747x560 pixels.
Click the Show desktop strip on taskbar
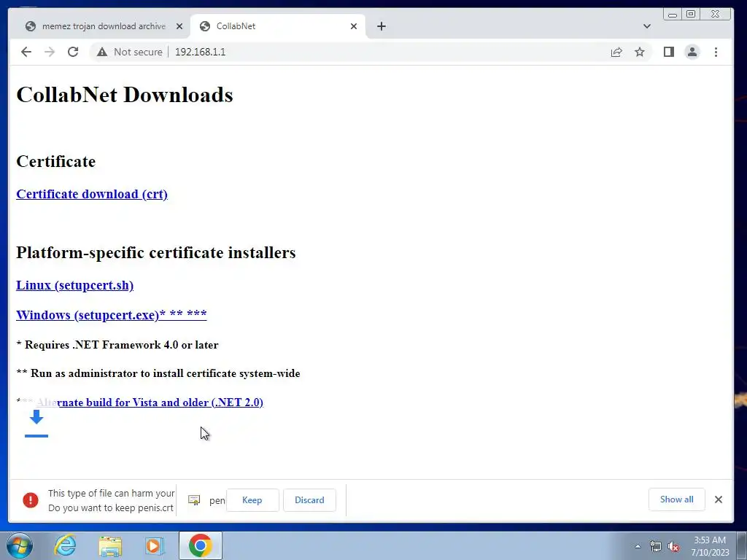click(742, 545)
